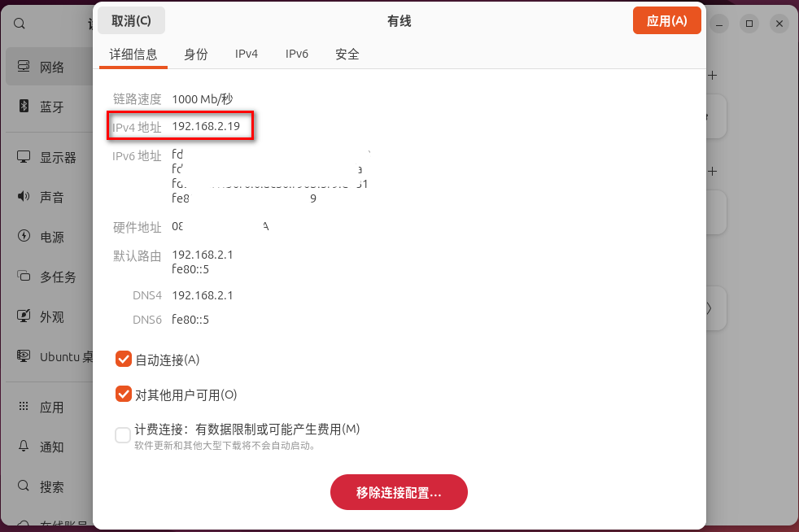Select the apps grid icon in the sidebar
This screenshot has width=799, height=532.
pos(24,406)
